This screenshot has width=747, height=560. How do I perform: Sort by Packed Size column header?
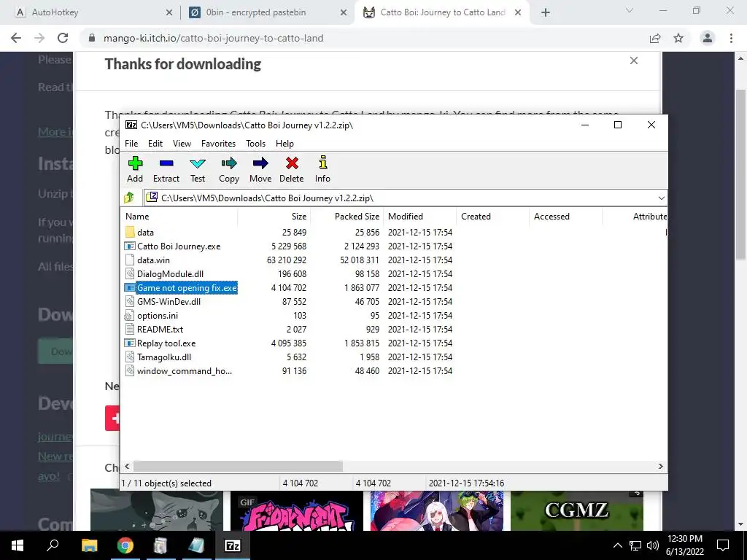(347, 216)
